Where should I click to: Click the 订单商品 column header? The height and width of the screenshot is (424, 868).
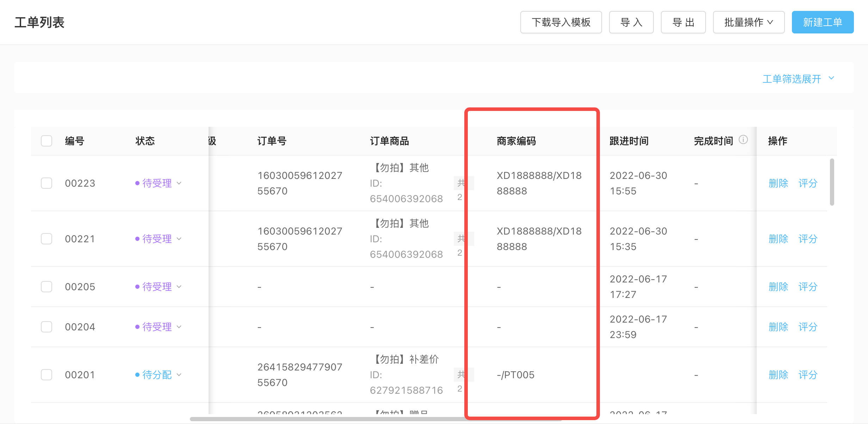[389, 141]
